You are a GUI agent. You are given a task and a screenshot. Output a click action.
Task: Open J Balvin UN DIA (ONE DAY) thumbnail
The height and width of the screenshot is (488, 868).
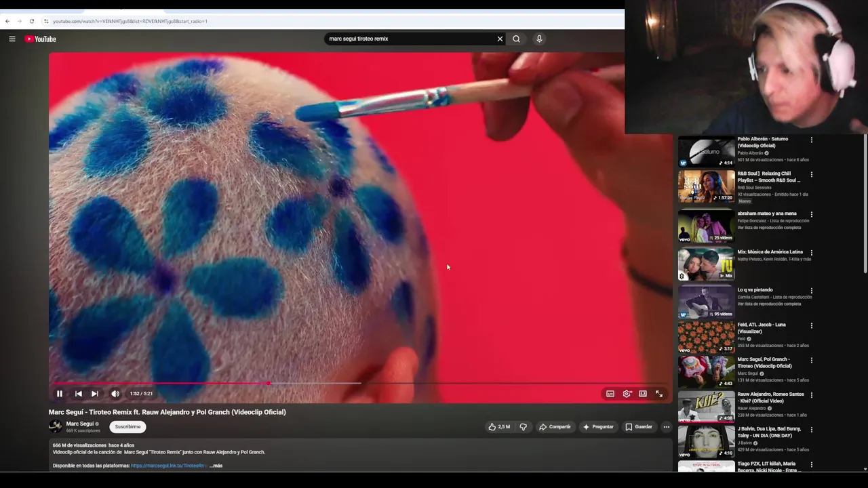(706, 441)
